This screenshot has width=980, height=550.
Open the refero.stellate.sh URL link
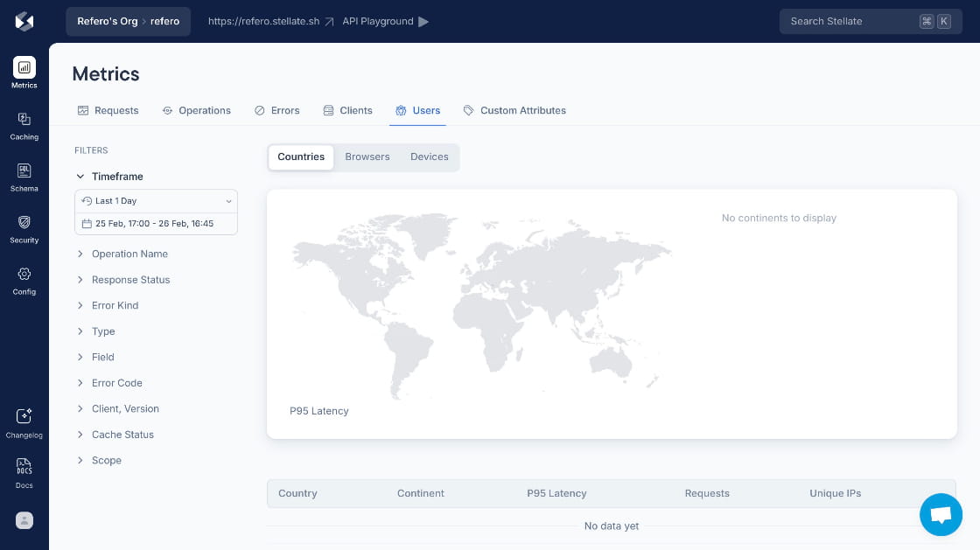click(x=270, y=21)
